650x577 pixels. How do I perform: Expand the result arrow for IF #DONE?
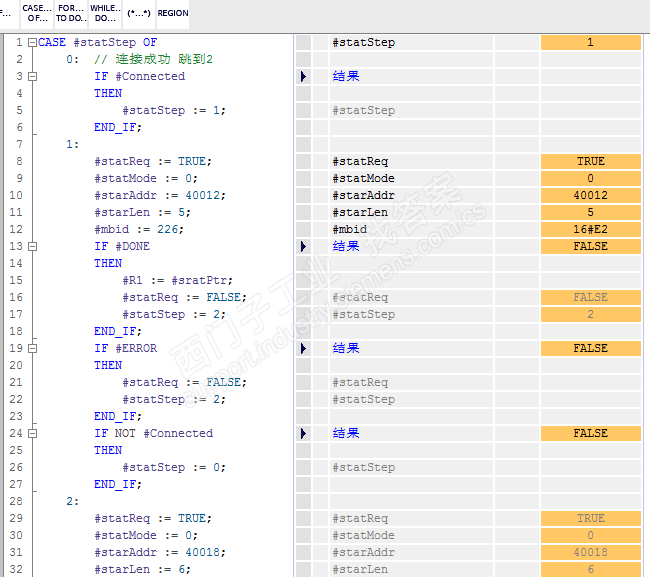click(303, 246)
